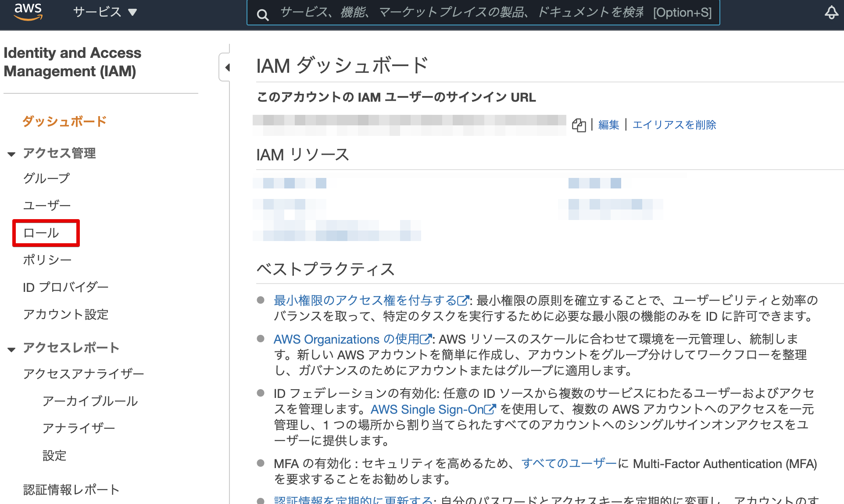Open グループ in the sidebar

pyautogui.click(x=46, y=178)
